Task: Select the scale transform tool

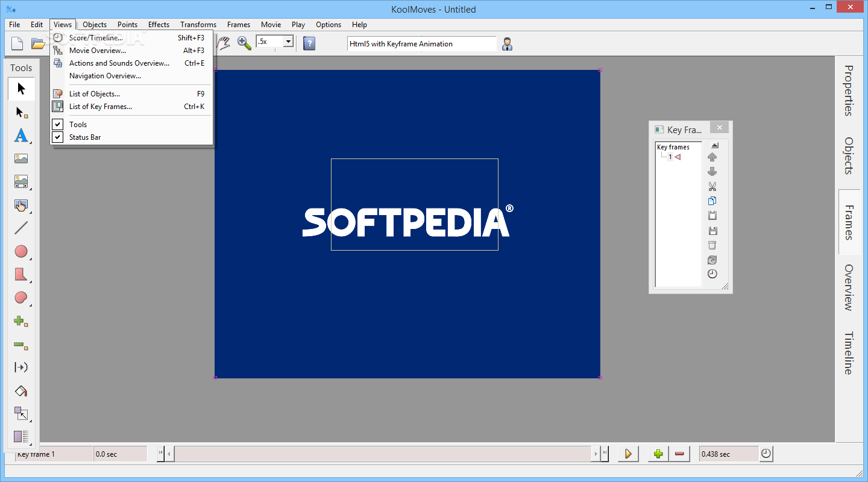Action: (x=21, y=414)
